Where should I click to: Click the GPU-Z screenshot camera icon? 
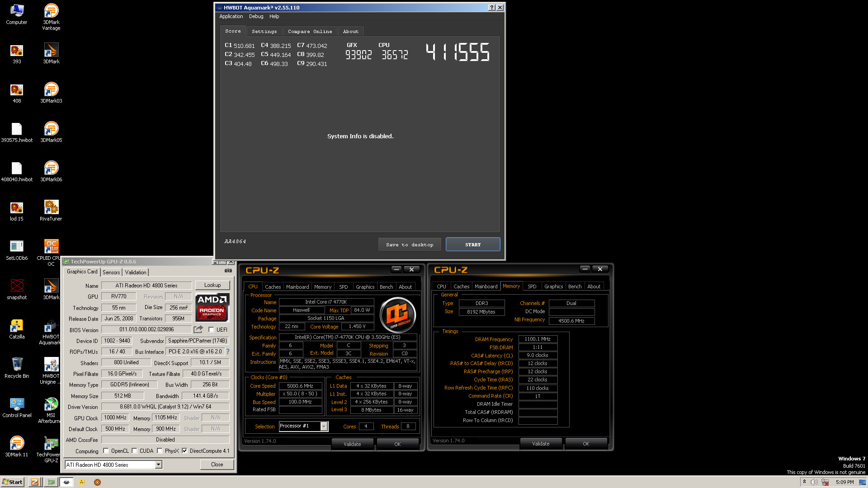click(x=228, y=271)
